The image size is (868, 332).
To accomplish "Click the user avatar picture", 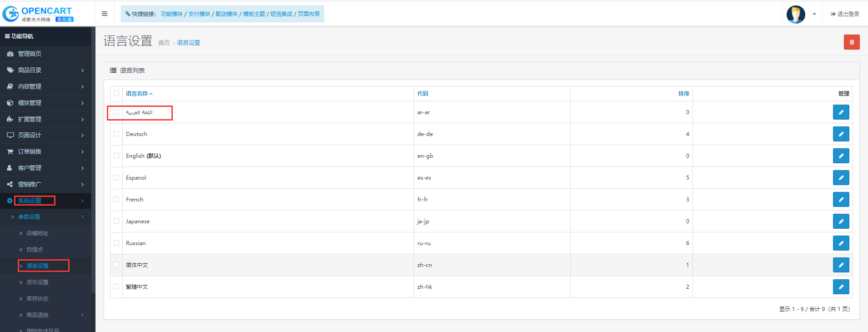I will (x=796, y=14).
